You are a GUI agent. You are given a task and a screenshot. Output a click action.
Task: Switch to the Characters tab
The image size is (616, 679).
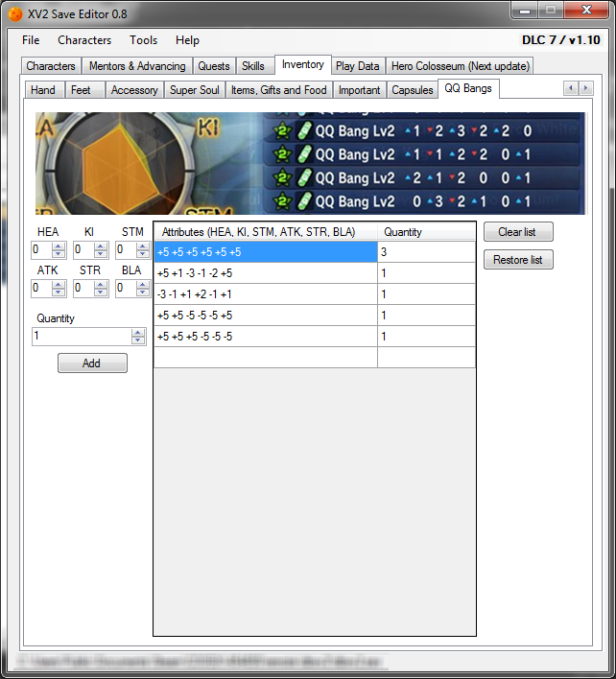pyautogui.click(x=51, y=66)
